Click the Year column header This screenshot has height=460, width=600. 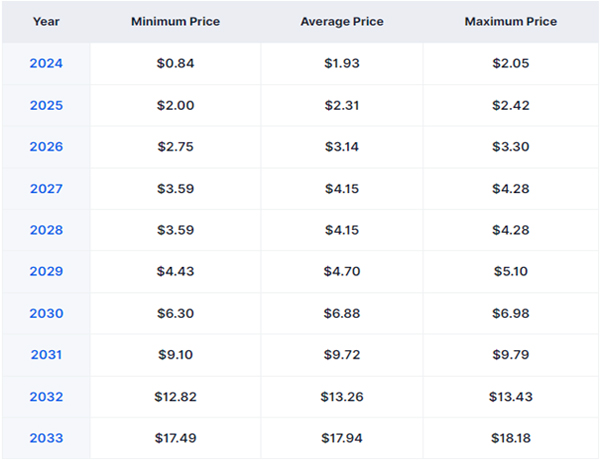pos(46,21)
